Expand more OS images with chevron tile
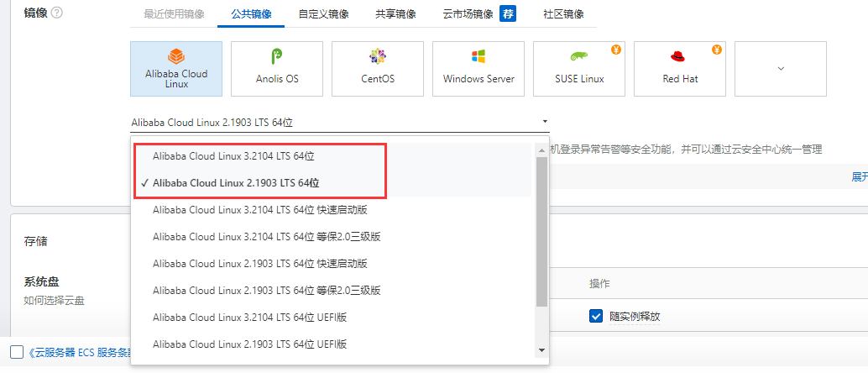The image size is (868, 373). click(x=780, y=69)
